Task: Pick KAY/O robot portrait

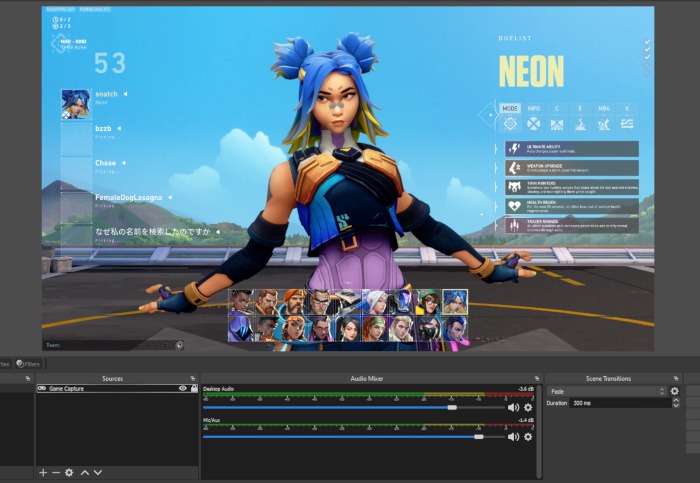Action: click(402, 302)
